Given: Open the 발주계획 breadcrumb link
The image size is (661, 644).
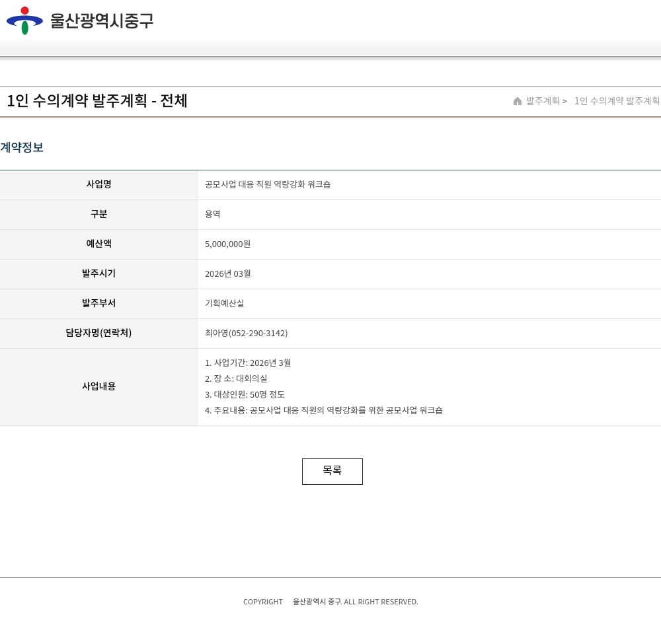Looking at the screenshot, I should [x=543, y=101].
